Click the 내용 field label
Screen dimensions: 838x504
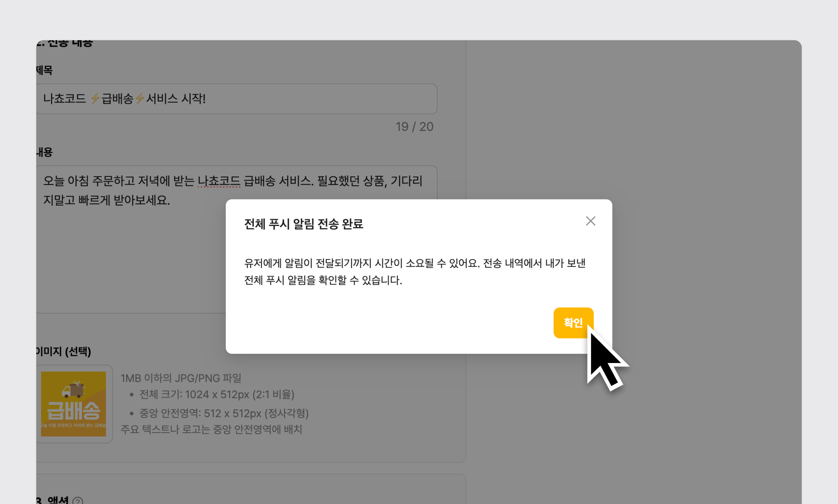(45, 152)
